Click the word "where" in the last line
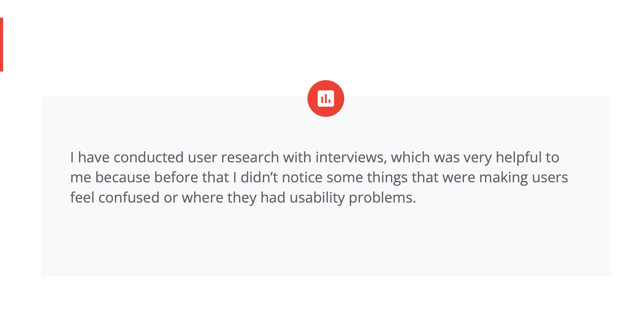Screen dimensions: 644x331 tap(202, 198)
